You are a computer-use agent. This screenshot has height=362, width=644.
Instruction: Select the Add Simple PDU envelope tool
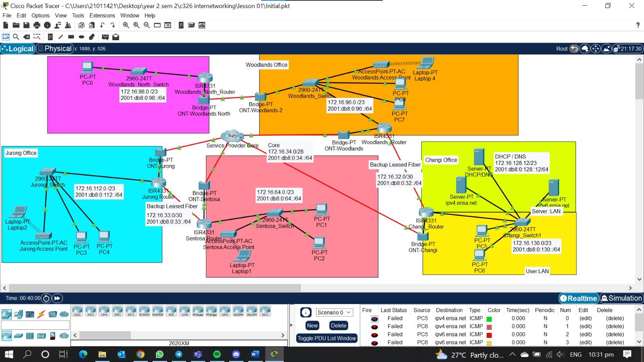click(x=105, y=37)
